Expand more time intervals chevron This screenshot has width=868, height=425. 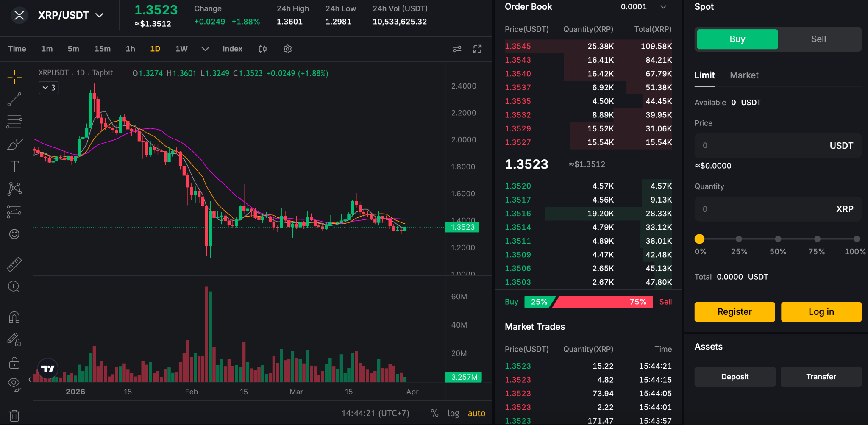205,49
